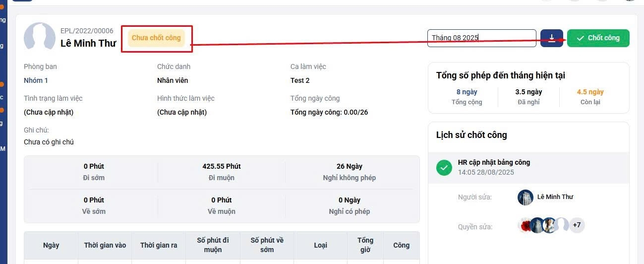Viewport: 644px width, 264px height.
Task: Click the Tháng 08 2025 month field
Action: [x=481, y=38]
